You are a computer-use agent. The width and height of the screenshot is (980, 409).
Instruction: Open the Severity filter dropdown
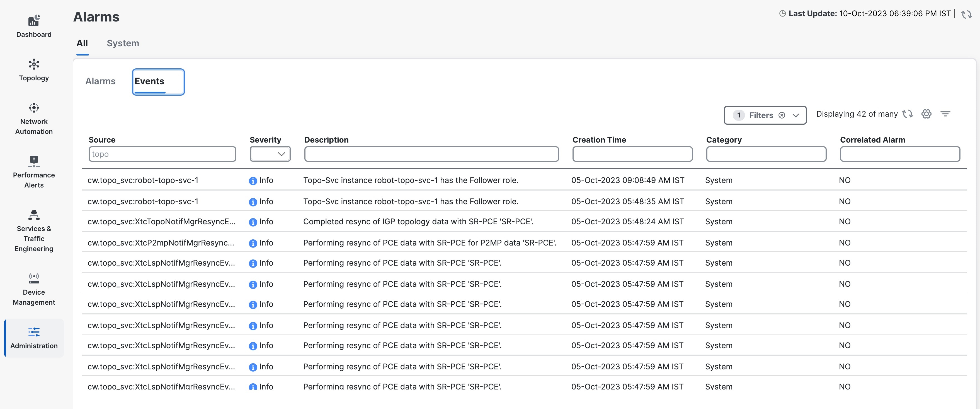(270, 154)
